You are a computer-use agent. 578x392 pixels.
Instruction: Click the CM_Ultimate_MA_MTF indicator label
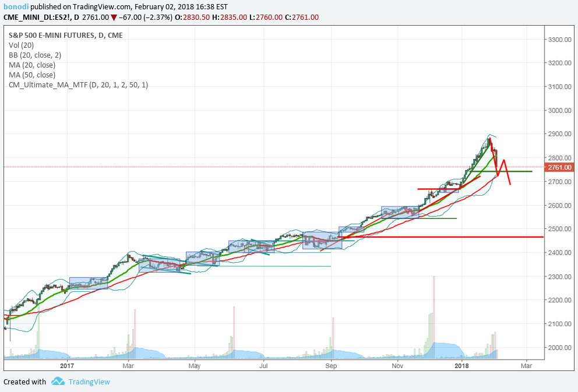click(78, 85)
